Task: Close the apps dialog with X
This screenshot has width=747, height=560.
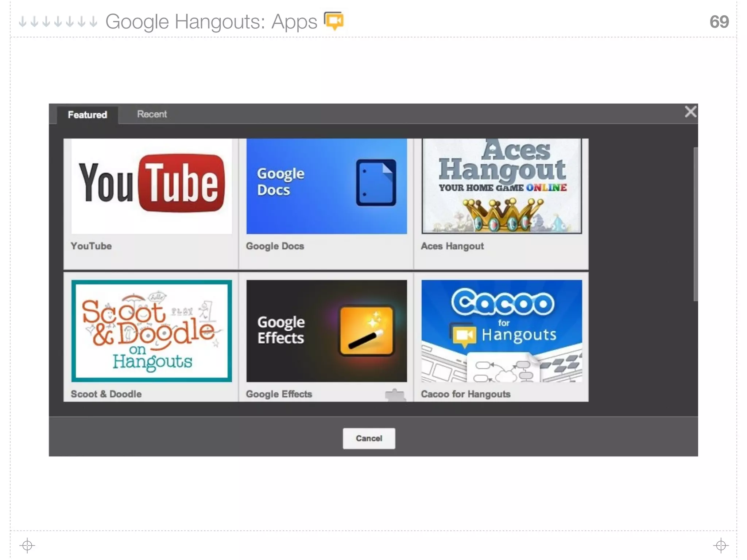Action: (x=690, y=112)
